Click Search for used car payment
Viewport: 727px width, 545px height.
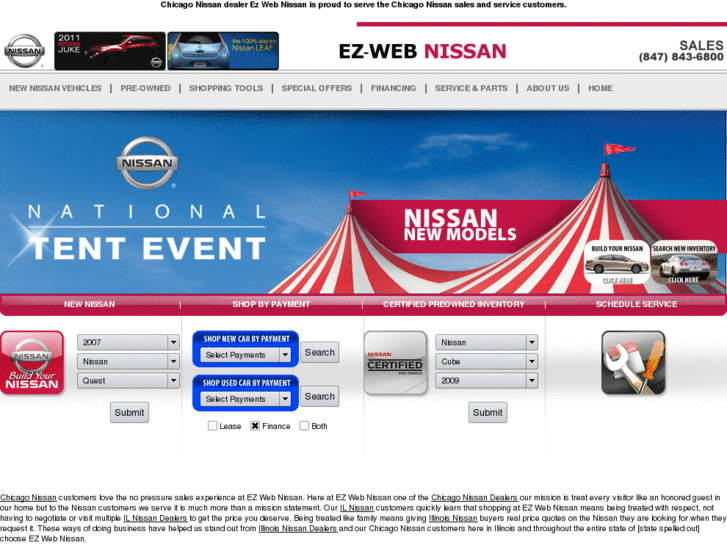tap(319, 396)
